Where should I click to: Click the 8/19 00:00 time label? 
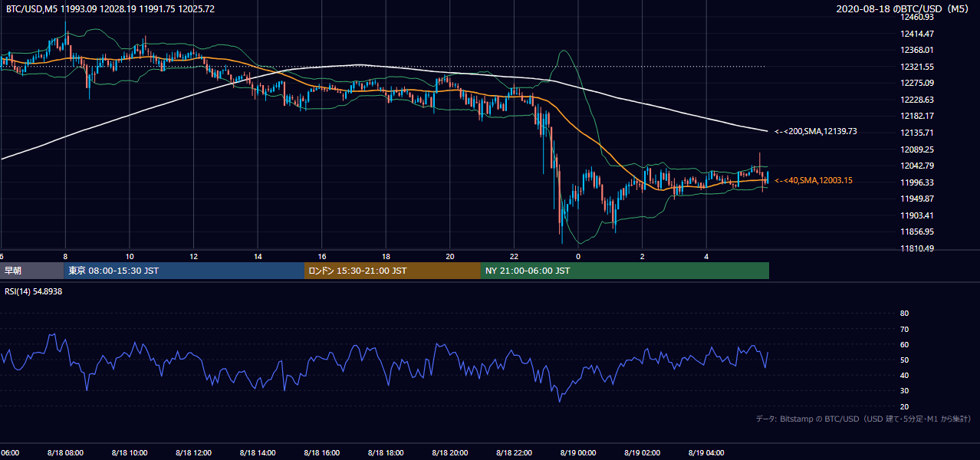(579, 453)
